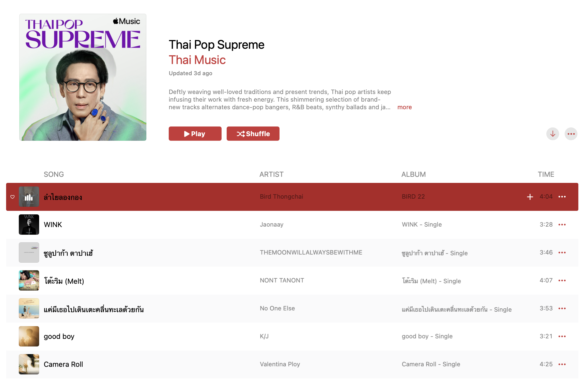This screenshot has height=380, width=588.
Task: Open more options for โต๊ะริม (Melt) track
Action: (562, 280)
